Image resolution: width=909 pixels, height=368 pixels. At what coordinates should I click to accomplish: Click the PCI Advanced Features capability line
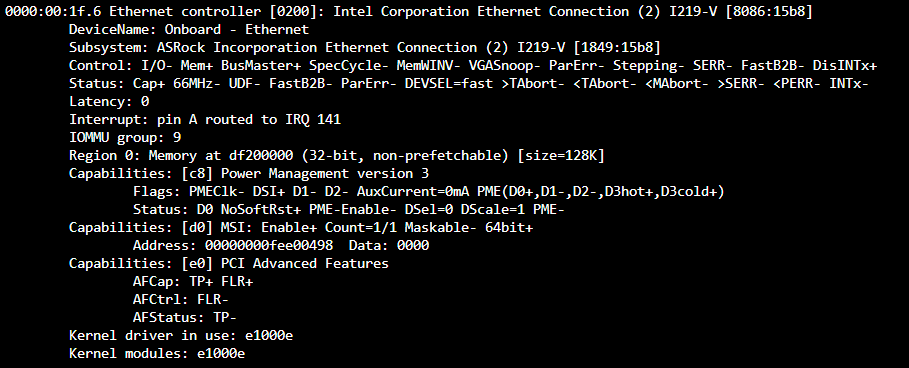pyautogui.click(x=229, y=264)
